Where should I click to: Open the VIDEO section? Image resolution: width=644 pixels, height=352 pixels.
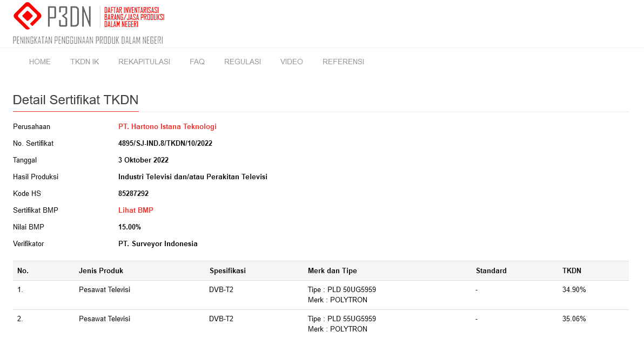point(292,62)
